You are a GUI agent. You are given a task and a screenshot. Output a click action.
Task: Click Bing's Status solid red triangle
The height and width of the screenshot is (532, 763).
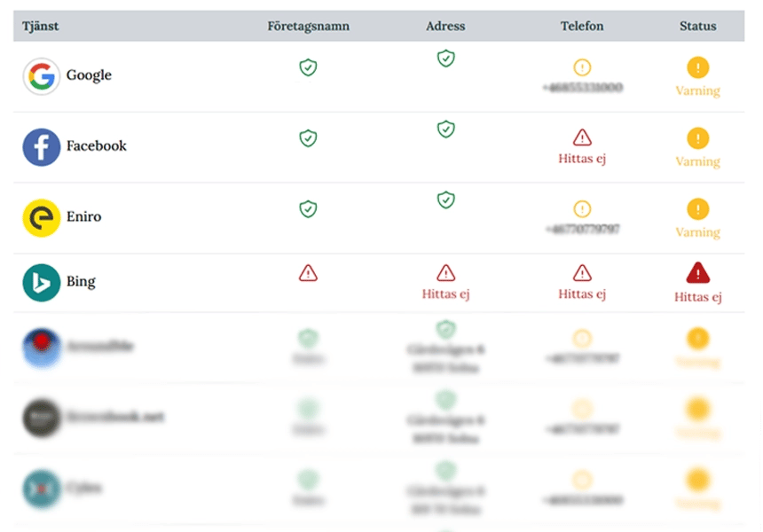[x=698, y=273]
